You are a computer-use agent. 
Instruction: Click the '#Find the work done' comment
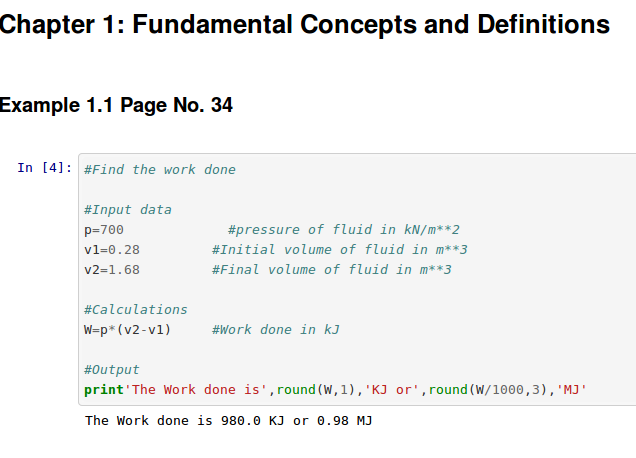pos(160,170)
